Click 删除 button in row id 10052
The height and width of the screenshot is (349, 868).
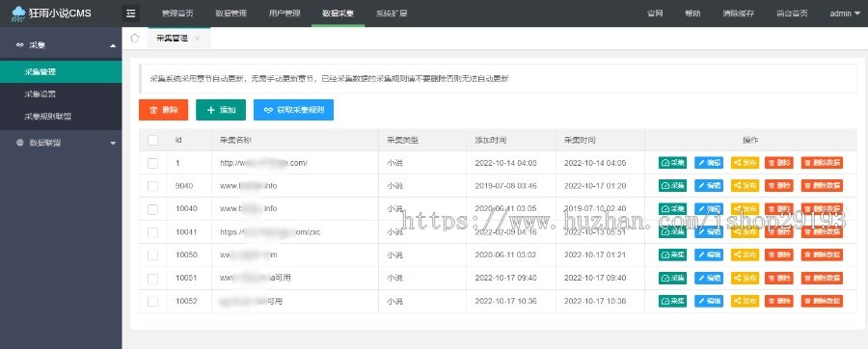pos(779,302)
